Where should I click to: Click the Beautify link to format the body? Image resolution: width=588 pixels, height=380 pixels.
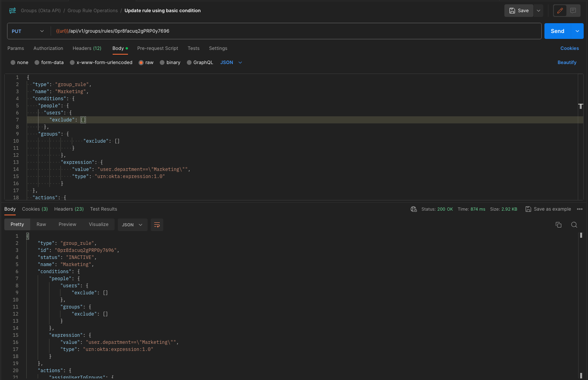point(567,62)
